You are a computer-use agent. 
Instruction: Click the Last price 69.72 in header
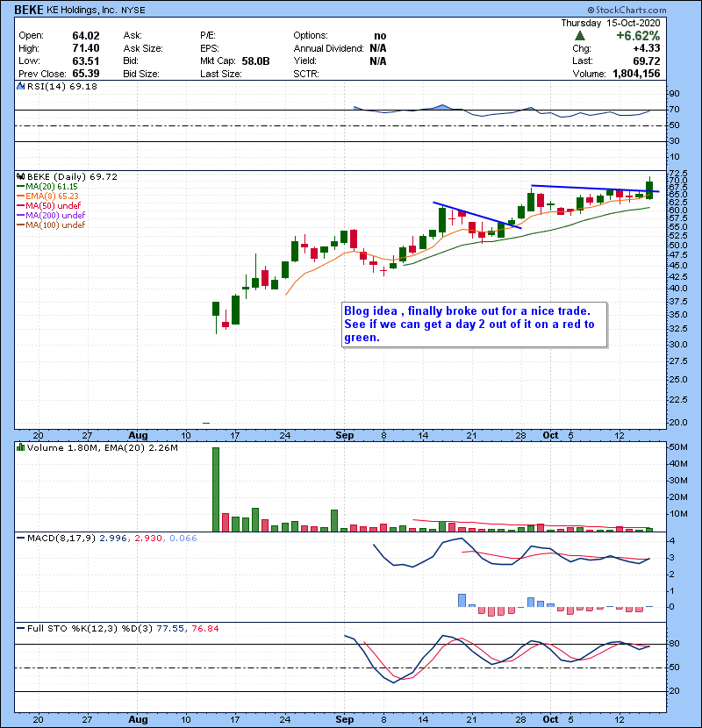click(647, 61)
